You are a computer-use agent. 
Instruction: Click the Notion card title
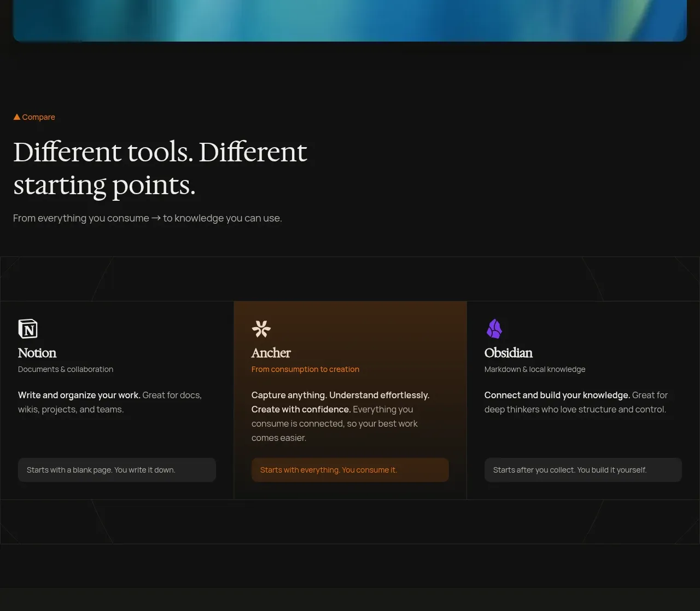[37, 353]
